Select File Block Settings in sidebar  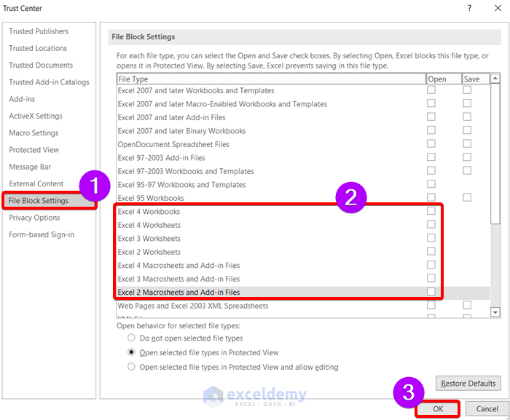[x=49, y=201]
